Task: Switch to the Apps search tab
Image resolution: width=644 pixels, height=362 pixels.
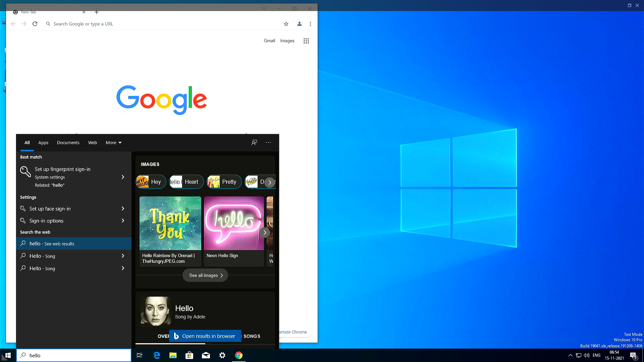Action: point(43,142)
